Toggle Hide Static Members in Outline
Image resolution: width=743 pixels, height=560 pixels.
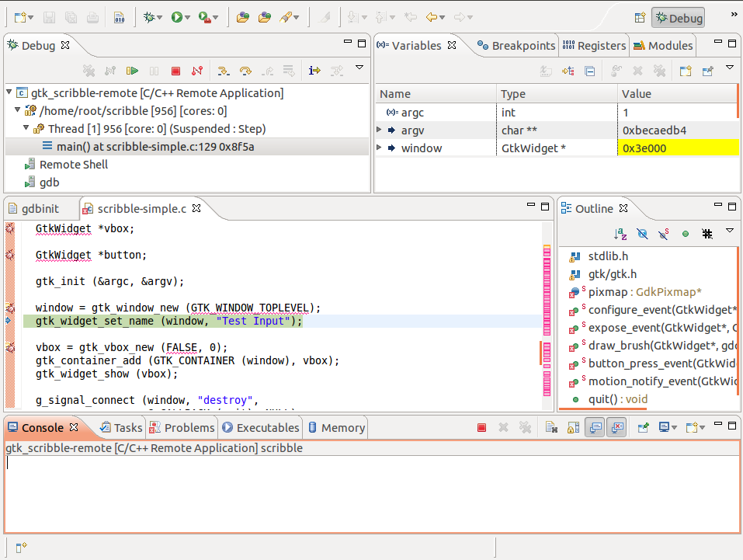[664, 234]
